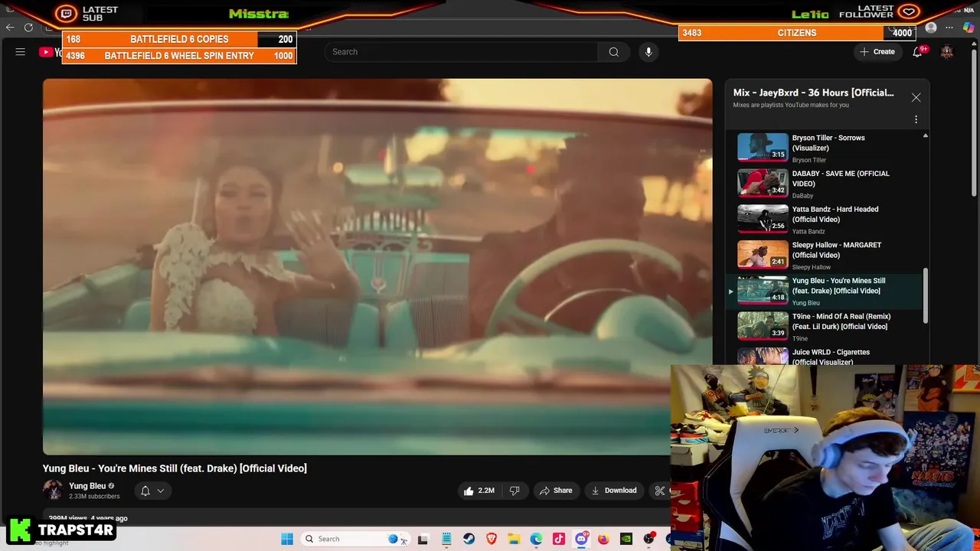Open browser profile icon in toolbar
This screenshot has height=551, width=980.
(x=931, y=28)
